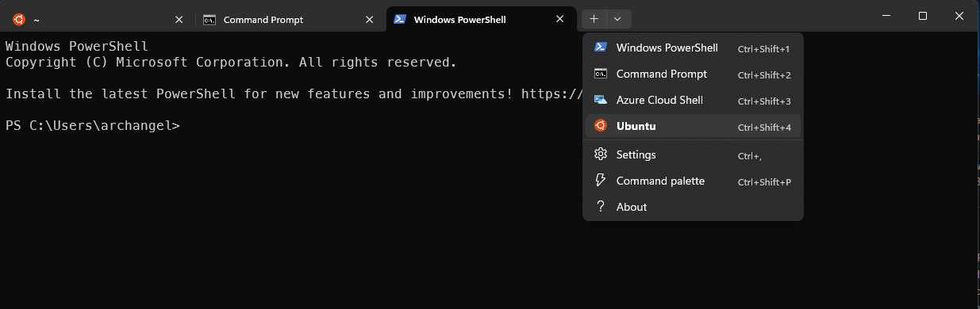
Task: Close the Ubuntu ~ tab
Action: [179, 20]
